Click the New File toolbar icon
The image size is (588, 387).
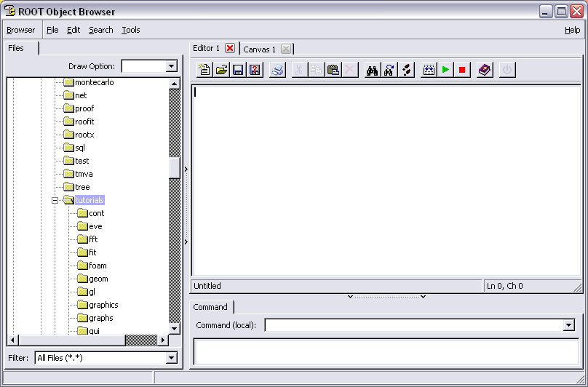click(x=204, y=70)
